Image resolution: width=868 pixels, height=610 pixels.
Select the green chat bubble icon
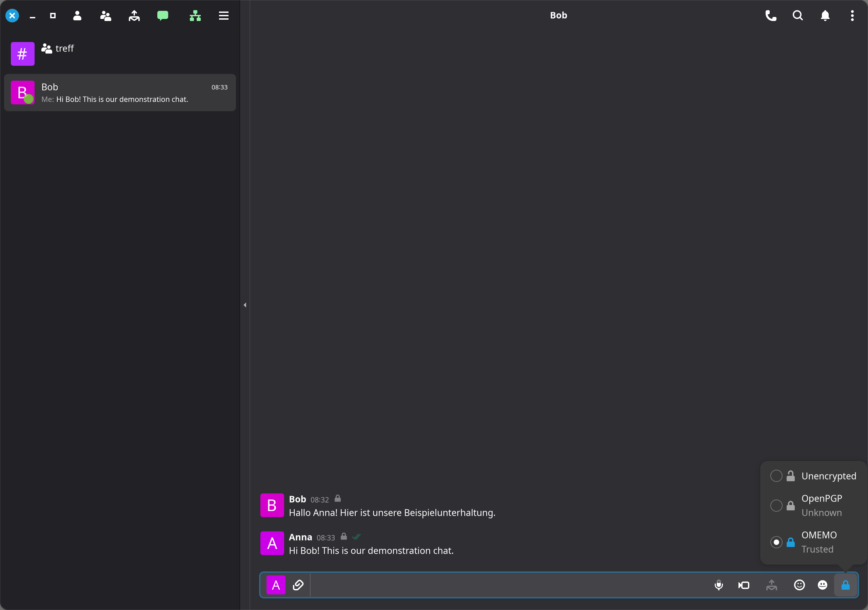[x=162, y=16]
